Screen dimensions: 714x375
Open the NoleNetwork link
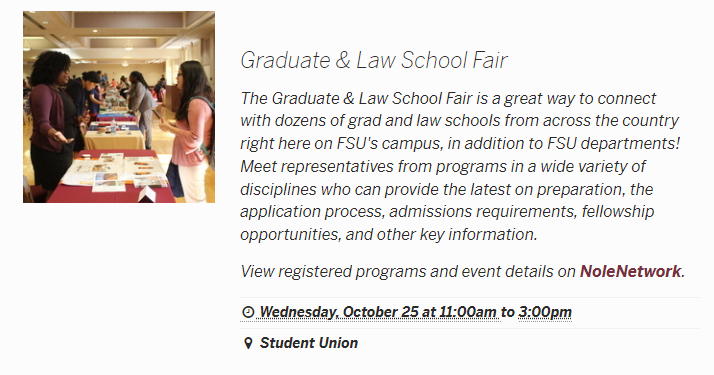630,271
